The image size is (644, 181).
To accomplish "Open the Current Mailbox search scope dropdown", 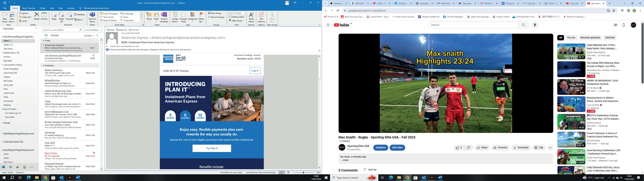I will point(93,30).
